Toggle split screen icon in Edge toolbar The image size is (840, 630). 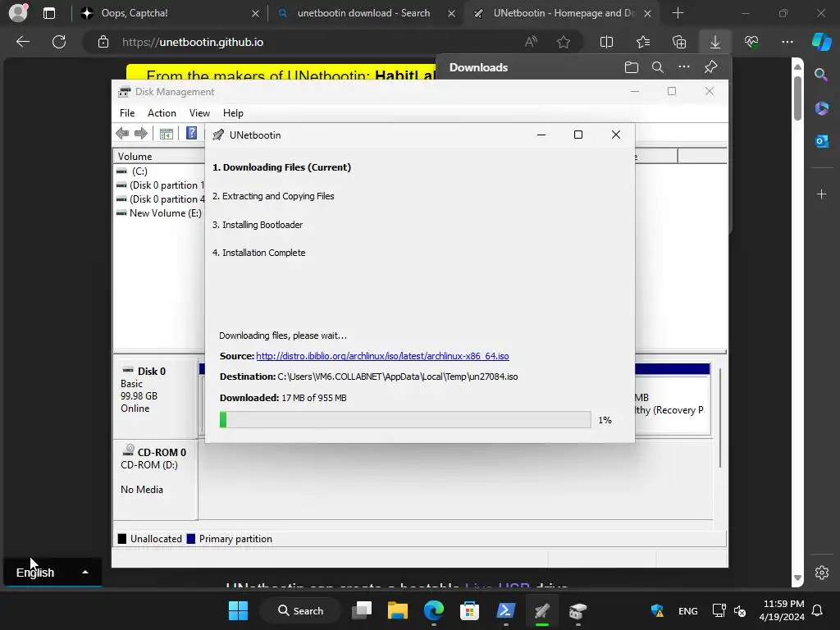tap(606, 42)
